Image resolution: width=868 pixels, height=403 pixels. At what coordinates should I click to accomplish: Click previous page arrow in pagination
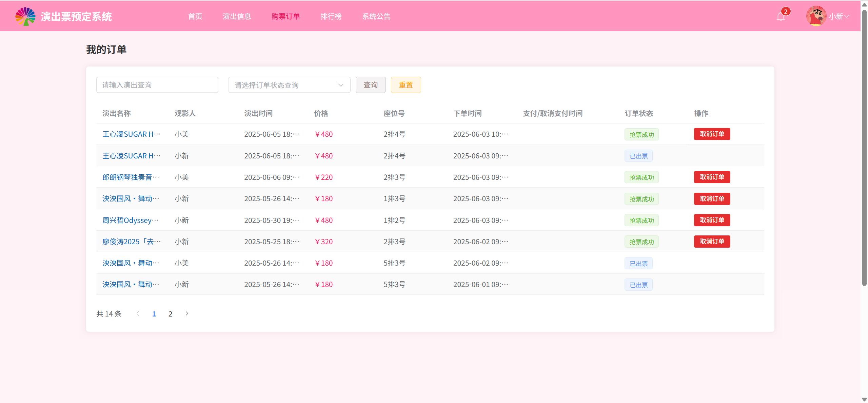(x=138, y=314)
